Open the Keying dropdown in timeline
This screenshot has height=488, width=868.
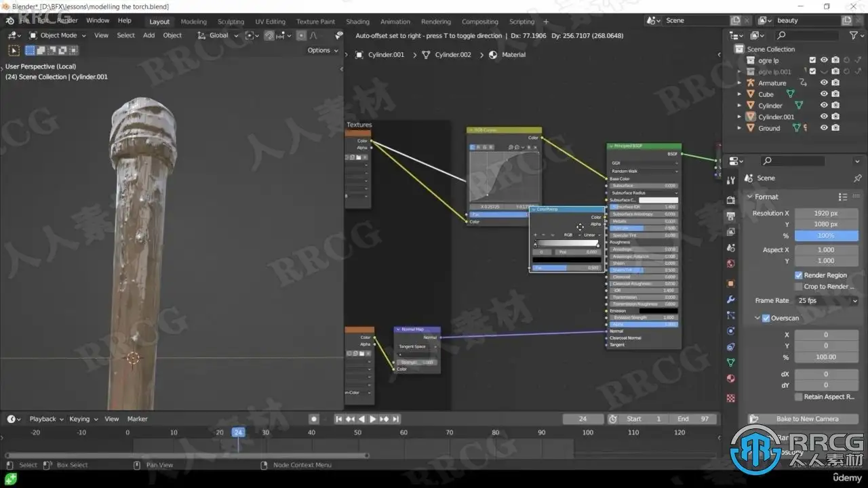(x=83, y=419)
